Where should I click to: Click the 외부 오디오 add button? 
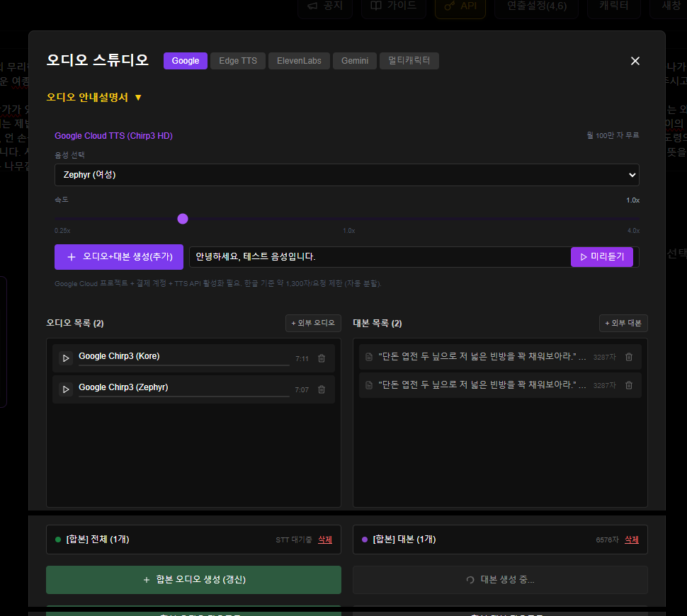(313, 324)
